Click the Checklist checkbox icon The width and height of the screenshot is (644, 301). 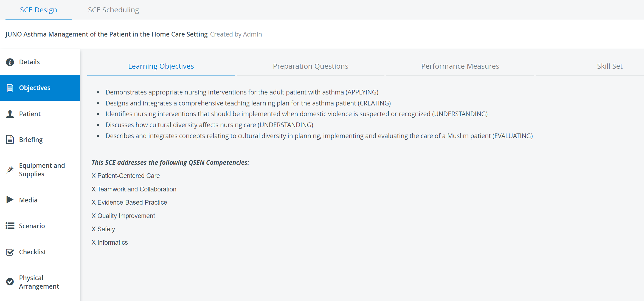(x=10, y=252)
